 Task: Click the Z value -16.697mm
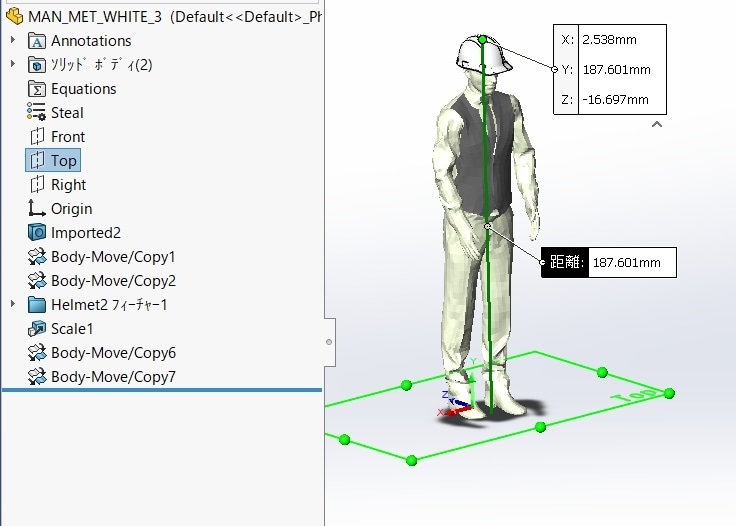tap(615, 99)
